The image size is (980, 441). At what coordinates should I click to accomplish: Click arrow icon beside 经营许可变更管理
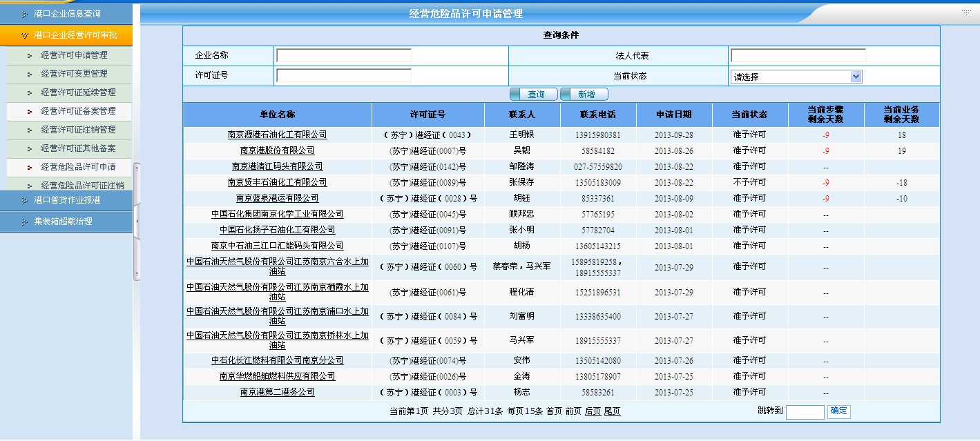point(30,74)
